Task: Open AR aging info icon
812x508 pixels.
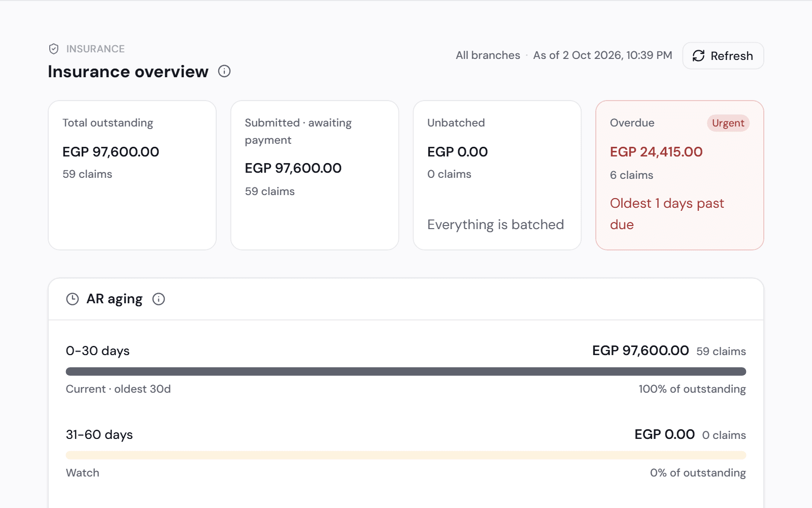Action: [x=159, y=299]
